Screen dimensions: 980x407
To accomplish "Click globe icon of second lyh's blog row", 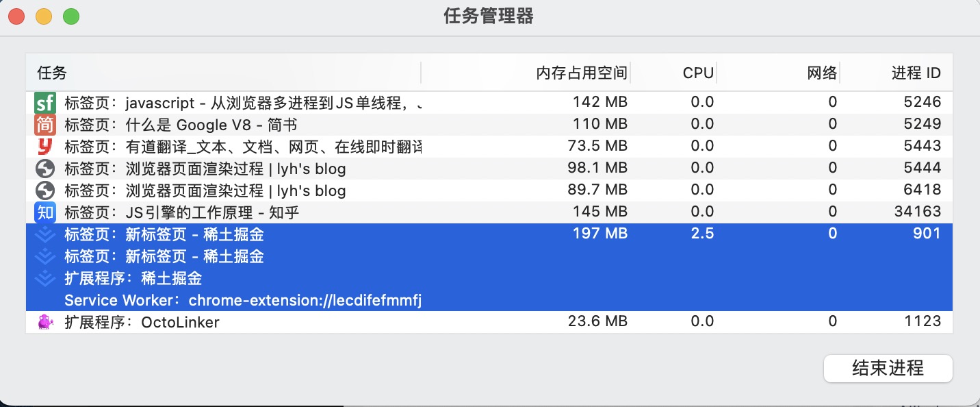I will (44, 190).
